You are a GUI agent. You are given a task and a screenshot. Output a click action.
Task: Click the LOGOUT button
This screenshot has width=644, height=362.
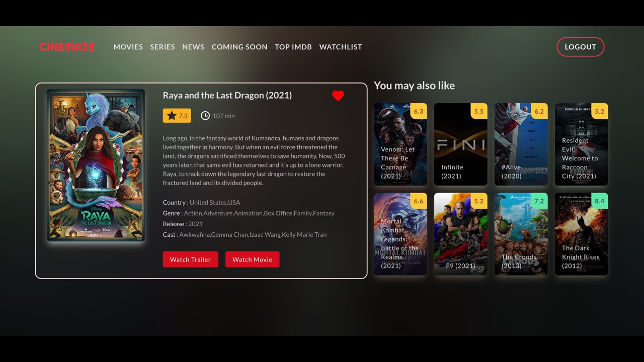(580, 47)
